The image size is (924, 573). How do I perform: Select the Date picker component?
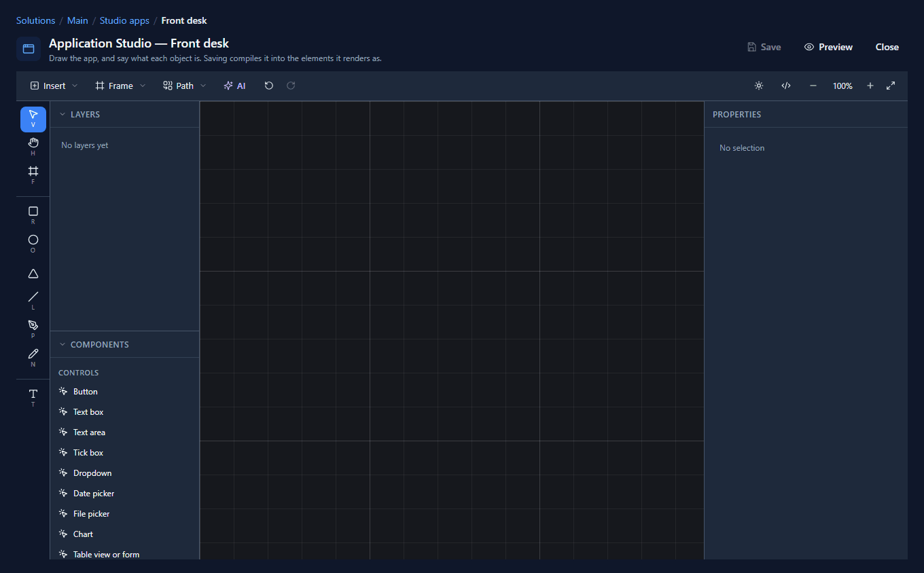(x=125, y=494)
